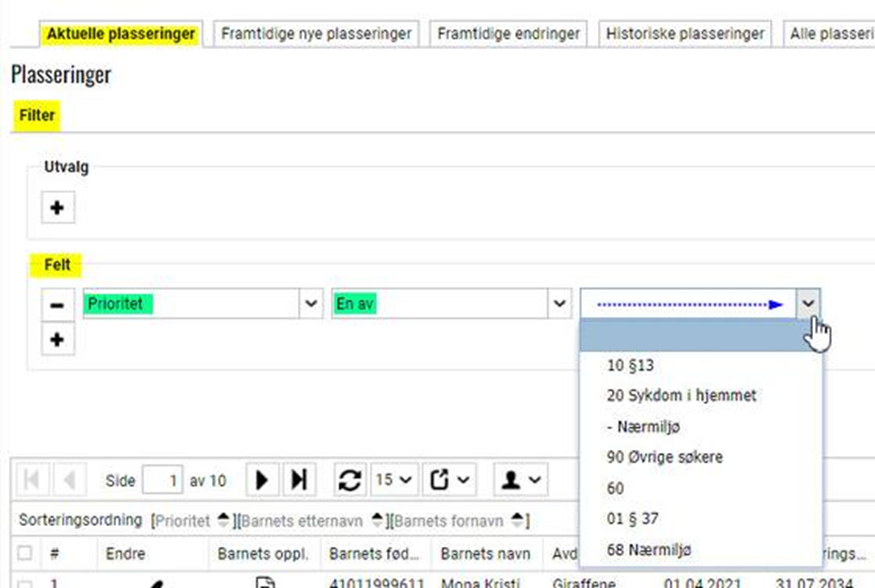Choose '90 Øvrige søkere' from the list

(x=664, y=457)
